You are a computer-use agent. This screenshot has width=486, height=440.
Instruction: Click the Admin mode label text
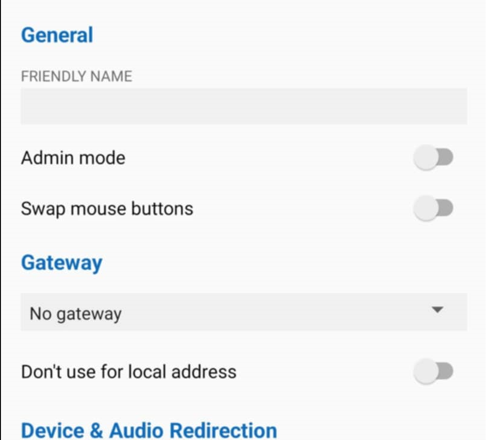[73, 158]
